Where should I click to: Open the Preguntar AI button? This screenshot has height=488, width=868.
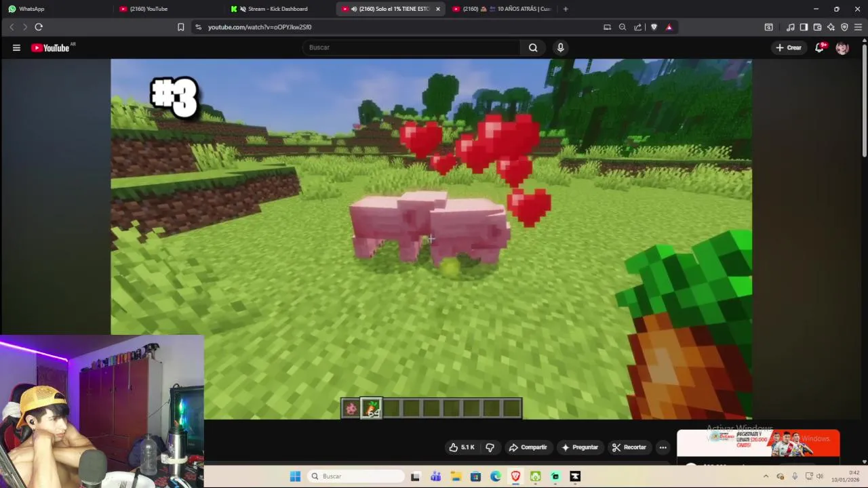tap(580, 447)
